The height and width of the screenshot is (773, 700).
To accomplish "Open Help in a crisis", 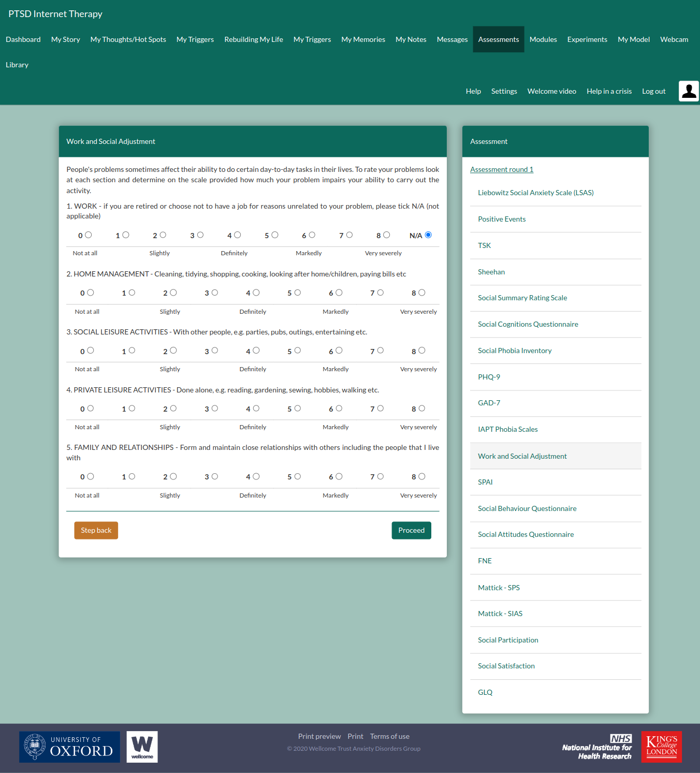I will pyautogui.click(x=609, y=91).
